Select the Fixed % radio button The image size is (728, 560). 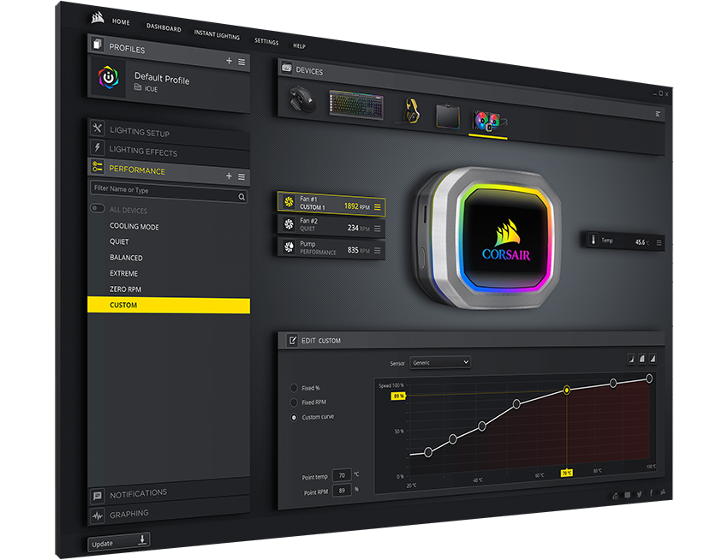(294, 388)
